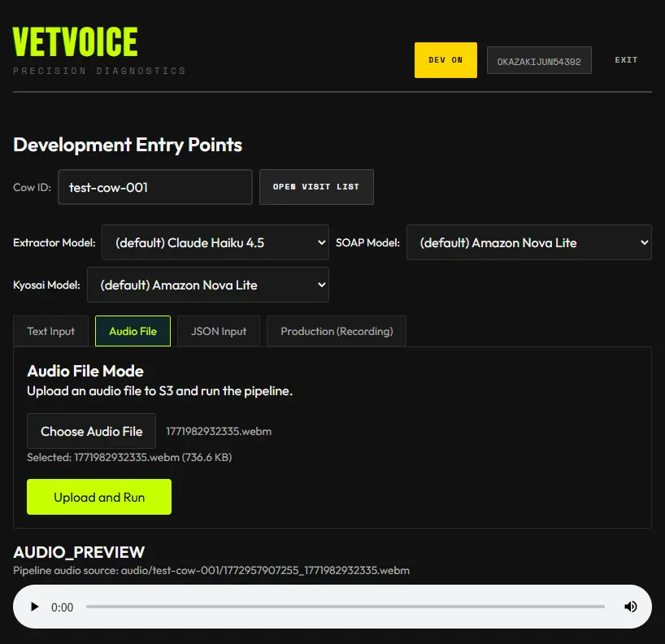Click the chosen filename beside Choose Audio File

(219, 431)
